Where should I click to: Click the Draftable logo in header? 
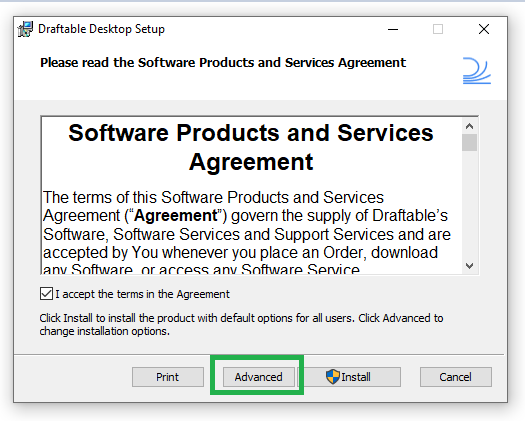coord(477,71)
